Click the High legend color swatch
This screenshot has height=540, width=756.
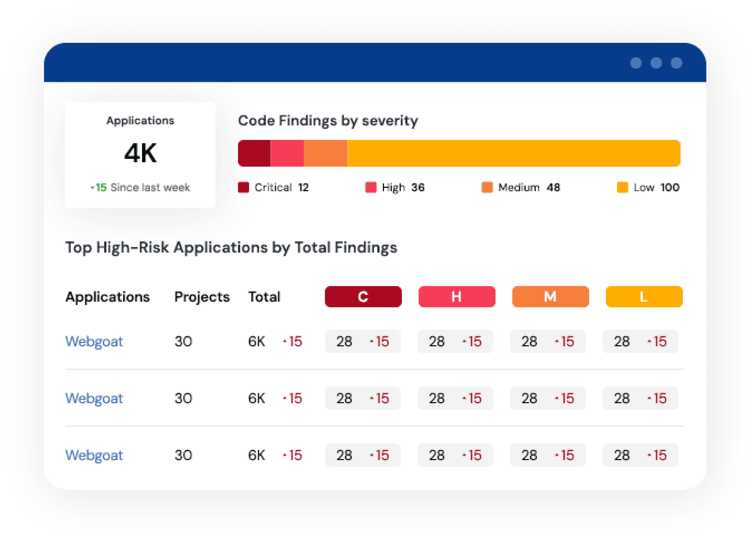coord(371,187)
